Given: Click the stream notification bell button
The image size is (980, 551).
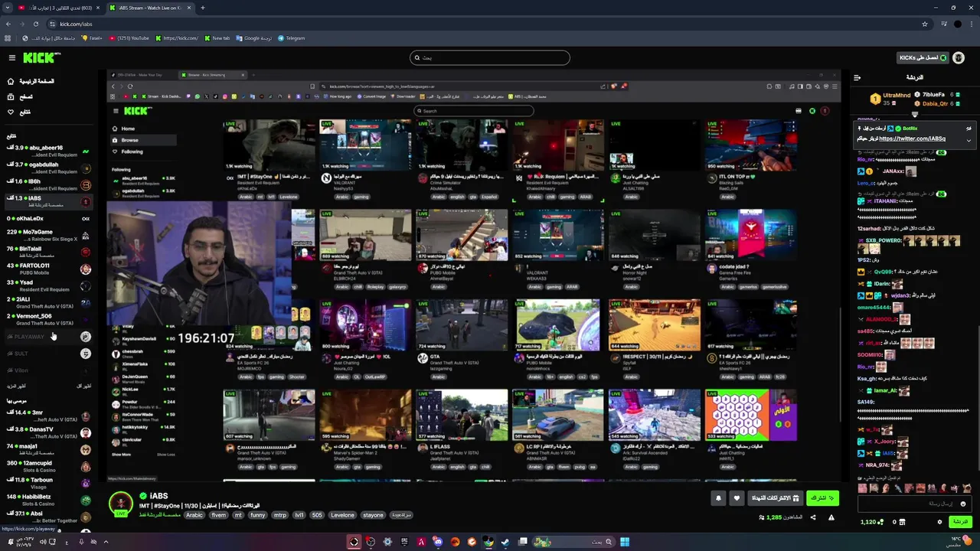Looking at the screenshot, I should tap(718, 498).
